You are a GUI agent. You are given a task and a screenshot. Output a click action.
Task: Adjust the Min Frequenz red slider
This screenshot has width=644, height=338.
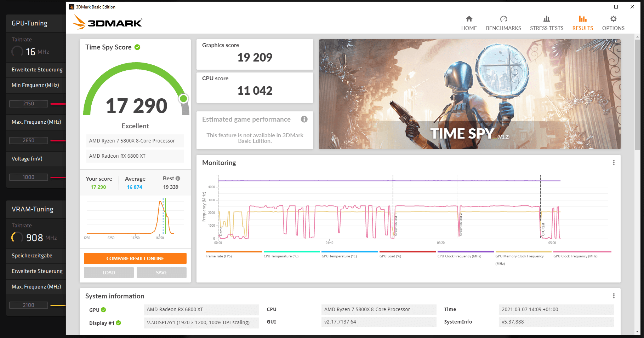tap(58, 104)
